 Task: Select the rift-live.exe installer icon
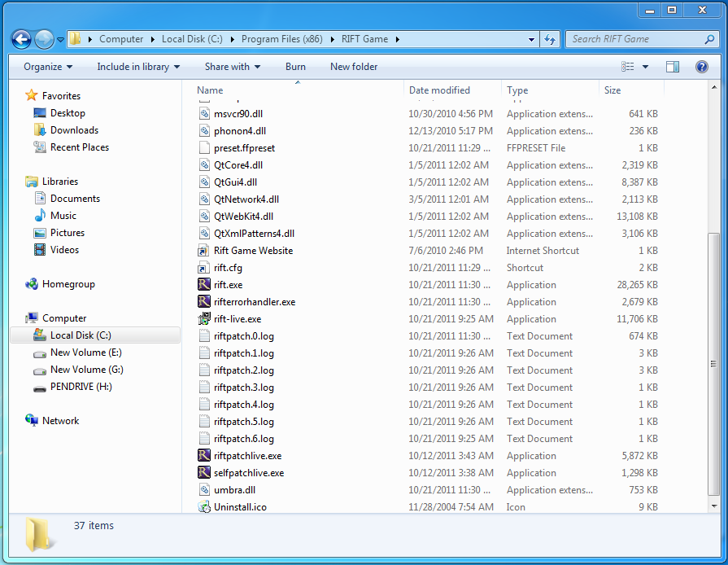(204, 319)
